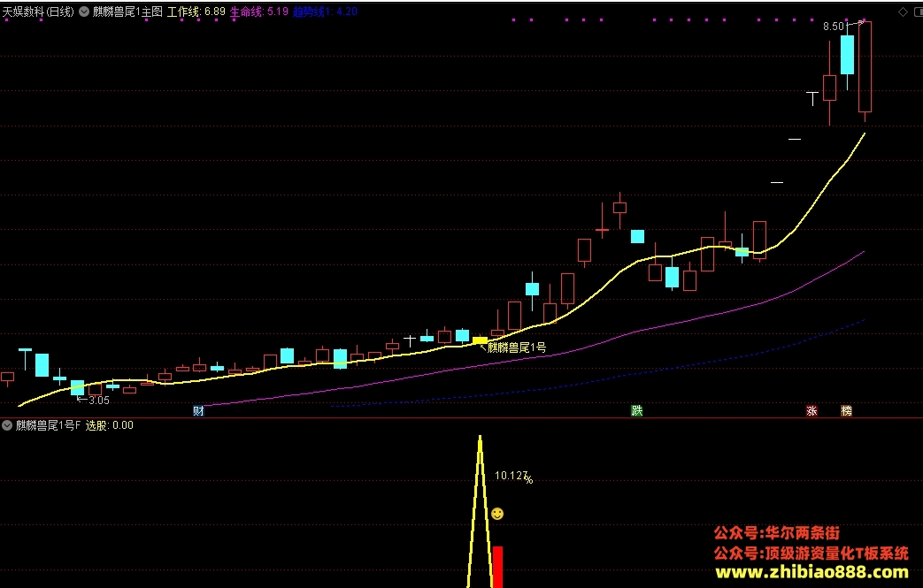Open the dropdown beside 麒麟兽尾1号F

7,425
